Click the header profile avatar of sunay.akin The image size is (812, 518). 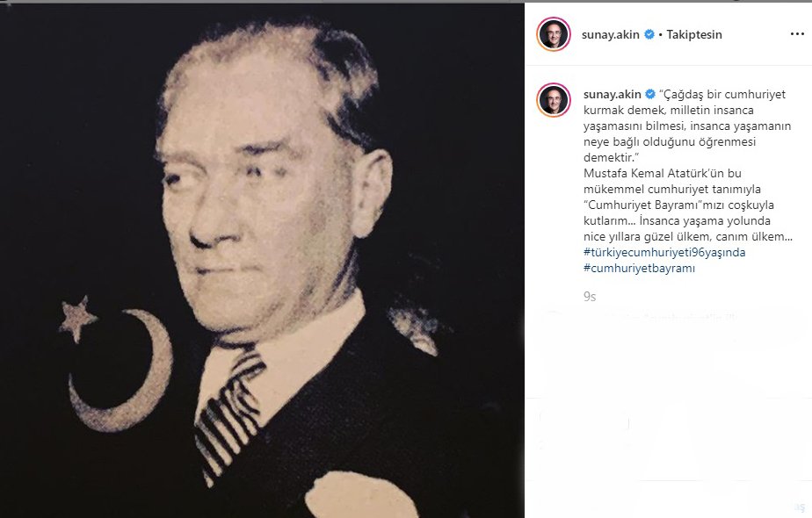[554, 34]
